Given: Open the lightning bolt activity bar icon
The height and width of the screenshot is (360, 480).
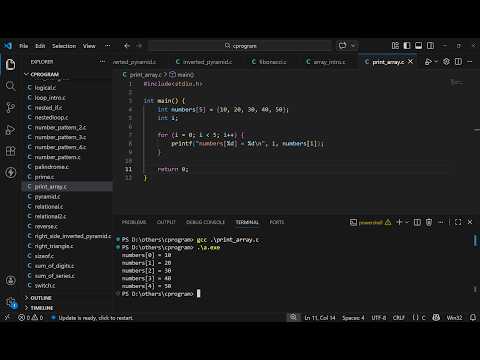Looking at the screenshot, I should [10, 172].
